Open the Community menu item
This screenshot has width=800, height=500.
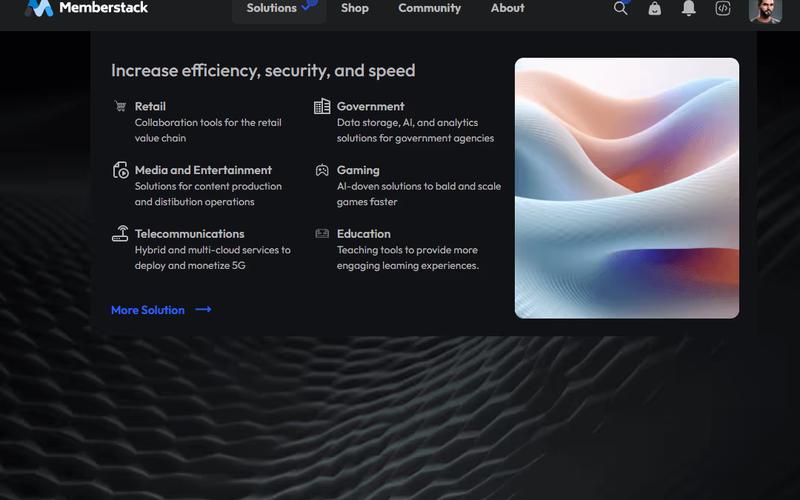click(x=430, y=8)
